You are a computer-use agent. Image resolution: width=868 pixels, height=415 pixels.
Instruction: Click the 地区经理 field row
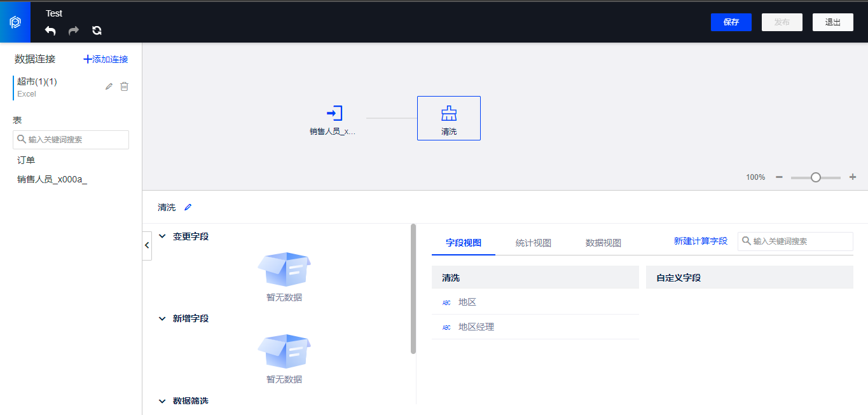535,327
